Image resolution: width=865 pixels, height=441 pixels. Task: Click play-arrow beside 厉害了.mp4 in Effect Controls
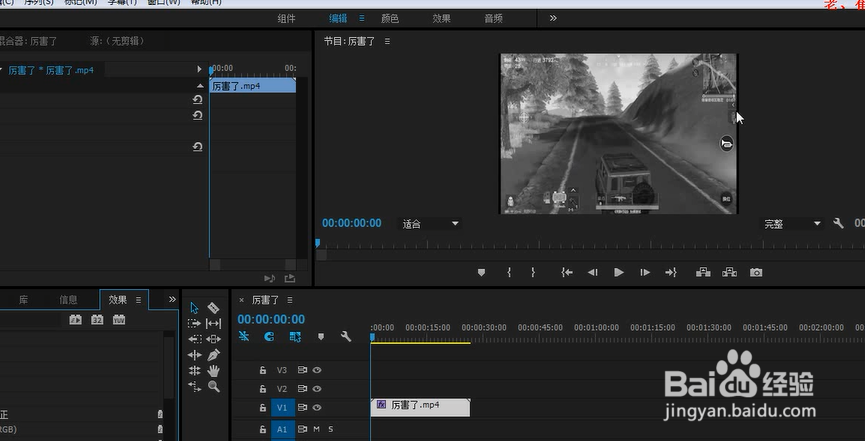click(x=199, y=70)
